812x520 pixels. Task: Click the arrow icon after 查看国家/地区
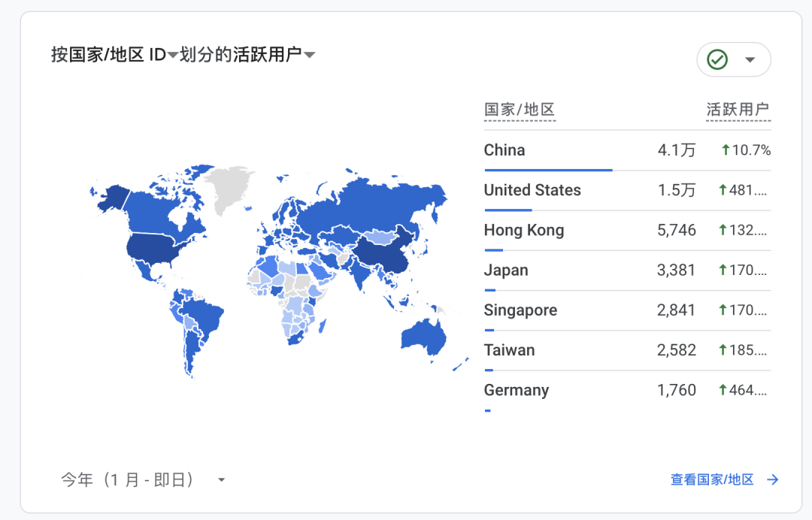(772, 479)
